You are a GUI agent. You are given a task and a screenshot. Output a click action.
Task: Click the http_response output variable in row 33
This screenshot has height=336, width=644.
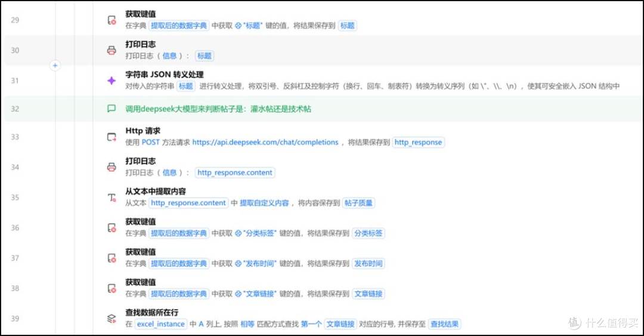click(x=418, y=142)
